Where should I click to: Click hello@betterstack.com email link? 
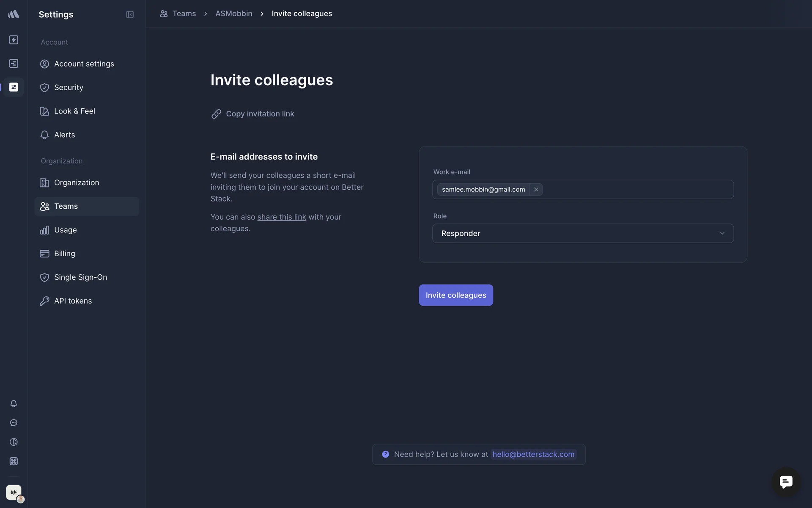pyautogui.click(x=533, y=454)
